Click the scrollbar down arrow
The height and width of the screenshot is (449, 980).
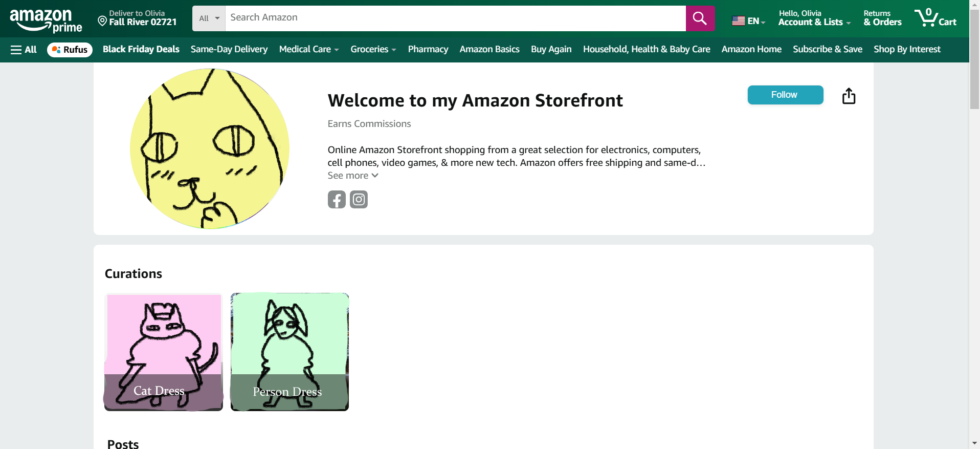(x=974, y=443)
